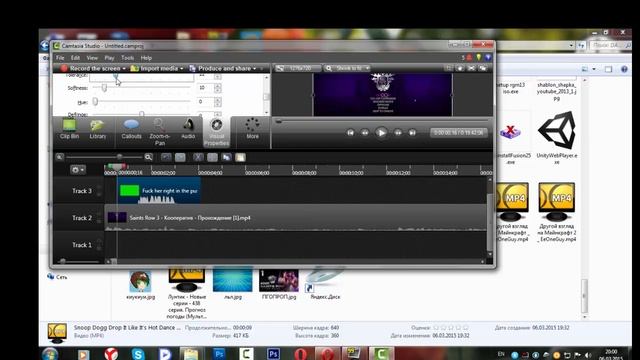
Task: Click the timeline zoom out magnifier
Action: click(60, 157)
